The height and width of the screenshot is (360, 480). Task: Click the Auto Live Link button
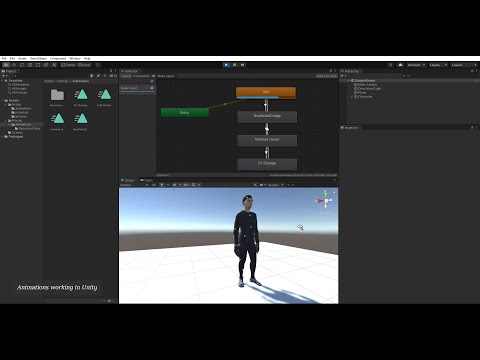point(326,76)
